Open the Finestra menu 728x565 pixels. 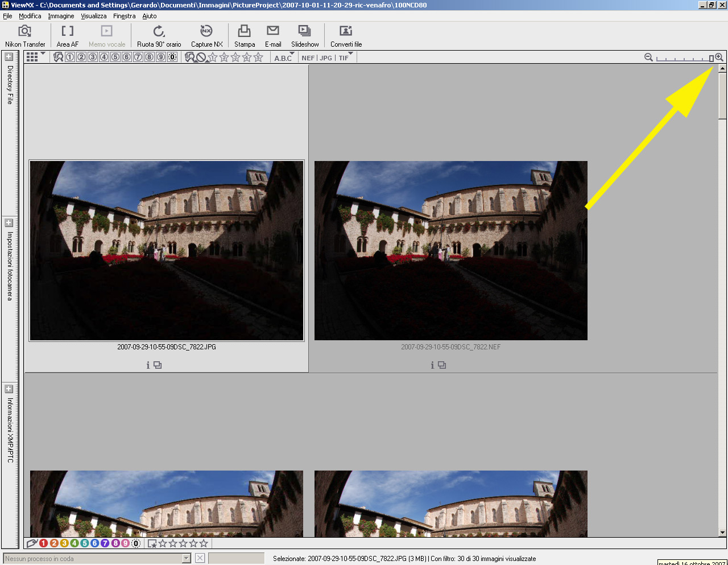pos(124,16)
